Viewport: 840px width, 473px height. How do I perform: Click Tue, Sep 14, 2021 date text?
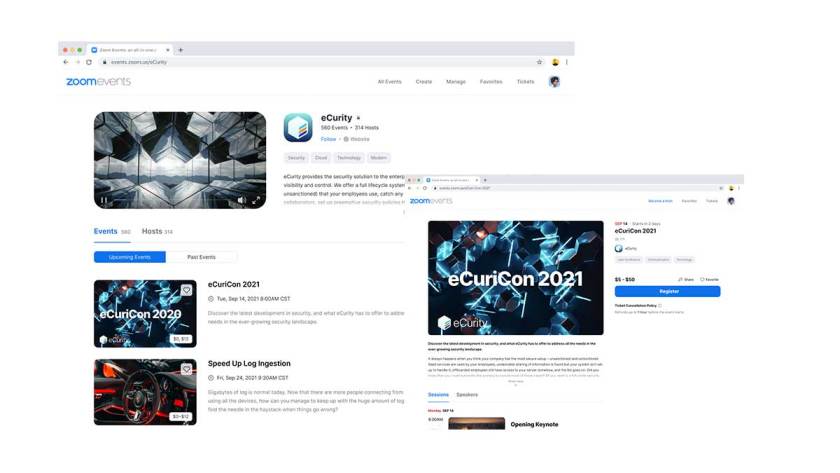[x=253, y=299]
